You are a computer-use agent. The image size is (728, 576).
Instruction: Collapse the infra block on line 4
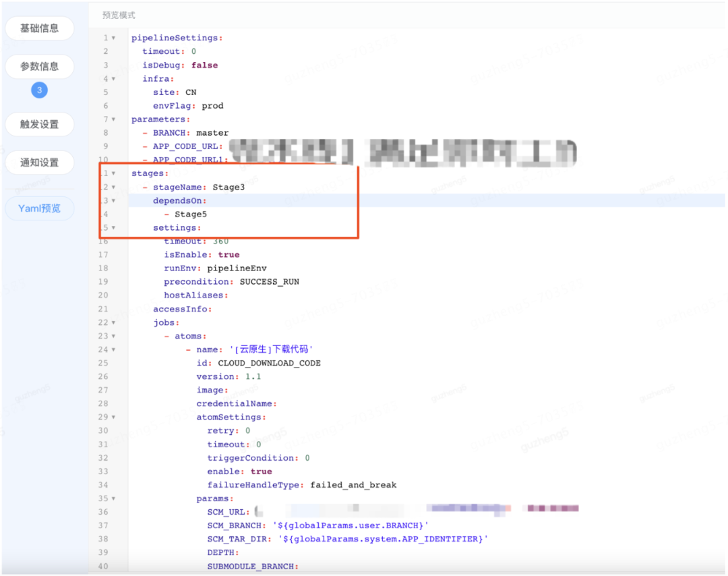pos(113,79)
